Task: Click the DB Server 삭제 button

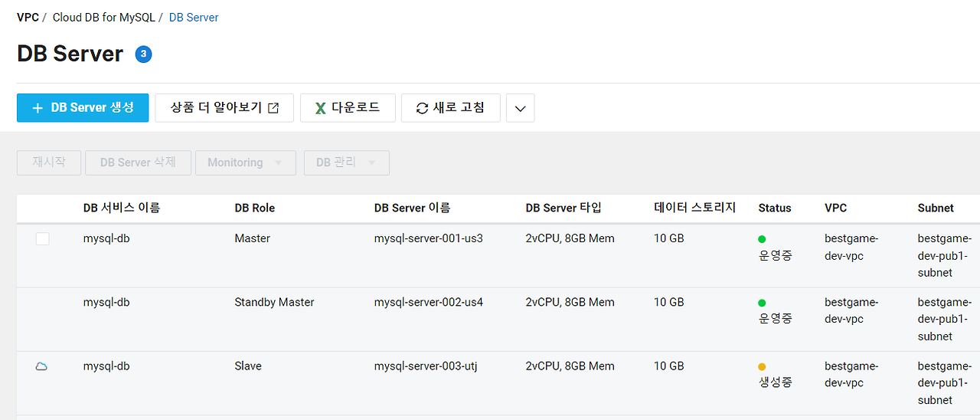Action: pyautogui.click(x=138, y=162)
